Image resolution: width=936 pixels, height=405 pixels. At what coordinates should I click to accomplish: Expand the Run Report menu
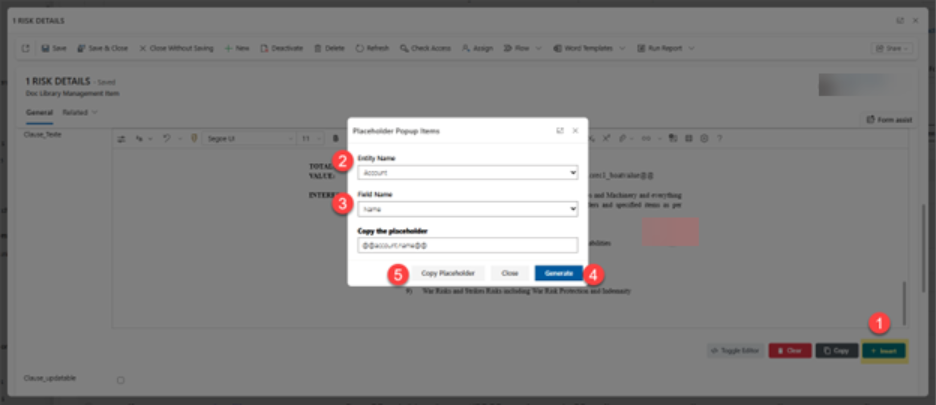coord(666,48)
